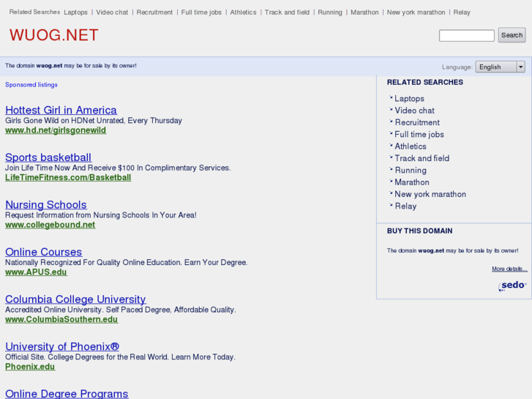Open top bar Relay link
The image size is (532, 399).
tap(462, 12)
